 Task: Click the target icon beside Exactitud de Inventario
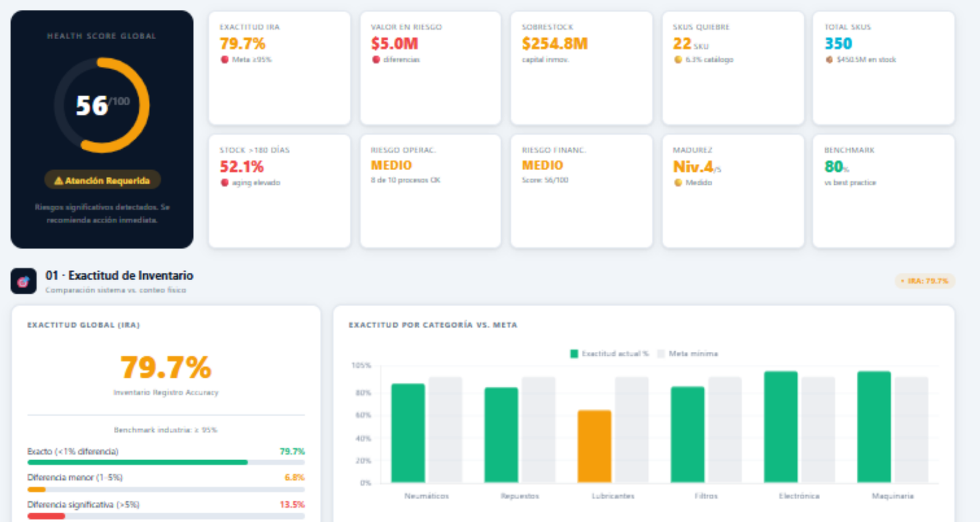click(23, 282)
